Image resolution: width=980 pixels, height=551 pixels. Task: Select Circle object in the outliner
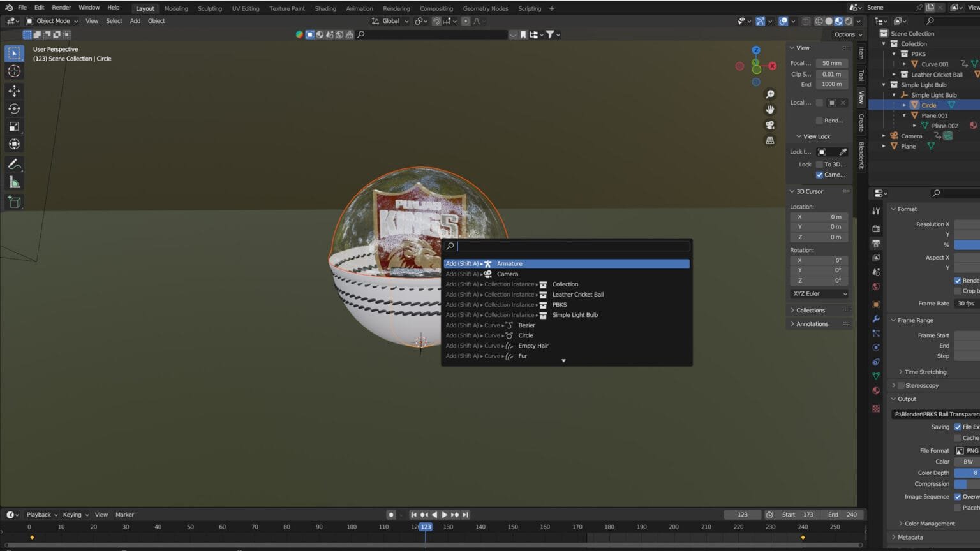coord(929,105)
